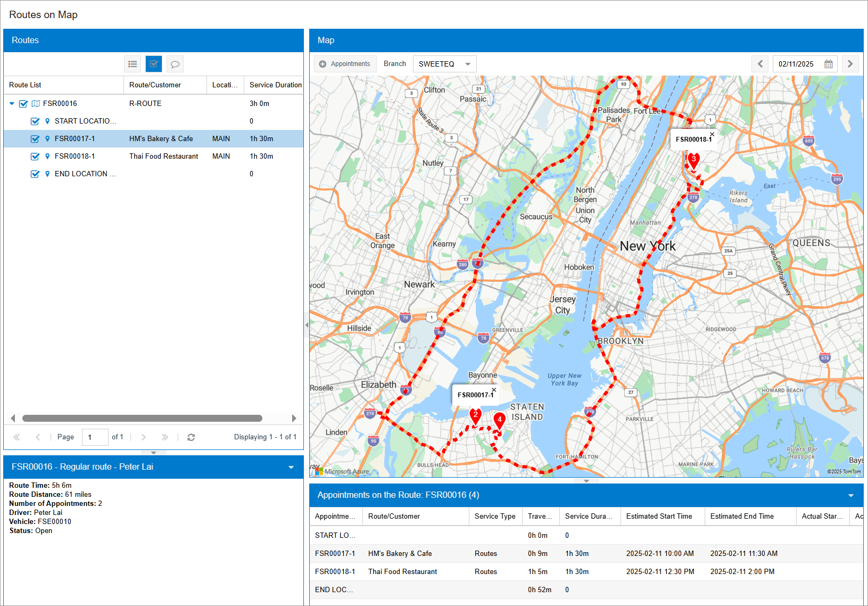Click the splitter arrow left of the map

tap(307, 325)
